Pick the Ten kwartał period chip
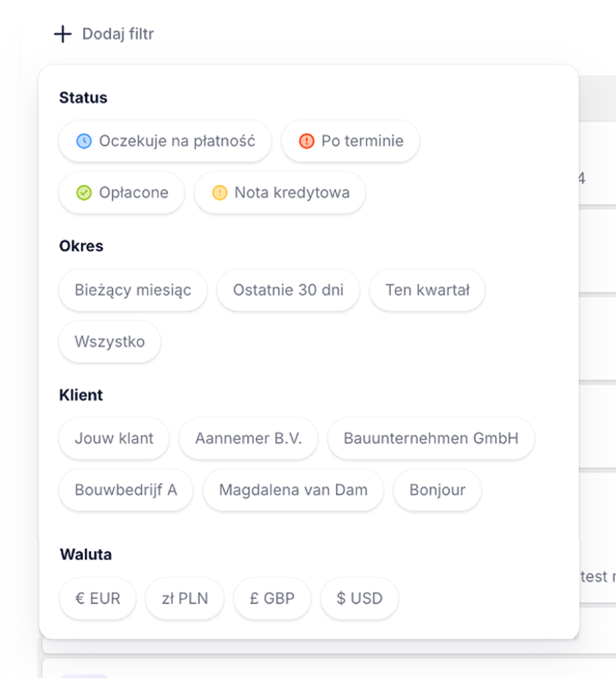The image size is (616, 686). click(x=427, y=290)
